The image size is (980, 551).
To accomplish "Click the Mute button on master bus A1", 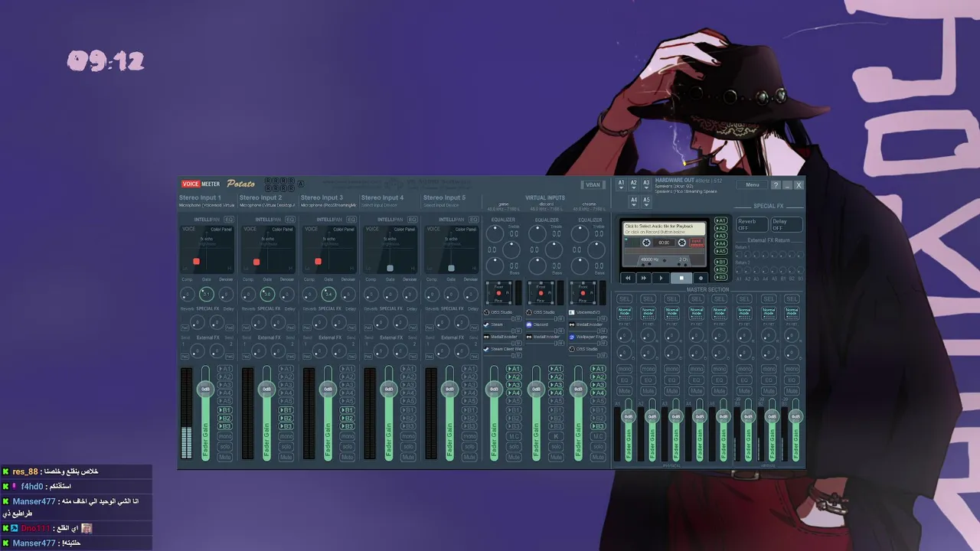I will [625, 391].
